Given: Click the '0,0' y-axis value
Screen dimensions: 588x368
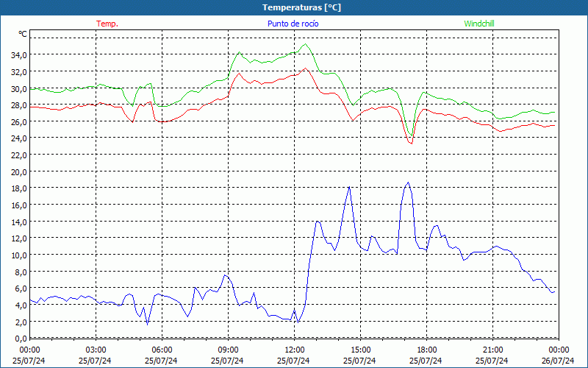Looking at the screenshot, I should point(21,339).
